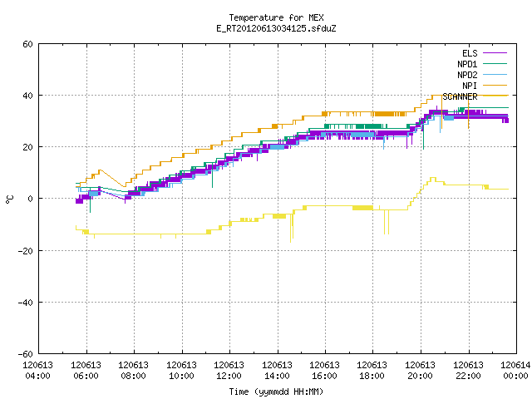
Task: Click the x-axis tick label 120613 20:00
Action: click(421, 371)
